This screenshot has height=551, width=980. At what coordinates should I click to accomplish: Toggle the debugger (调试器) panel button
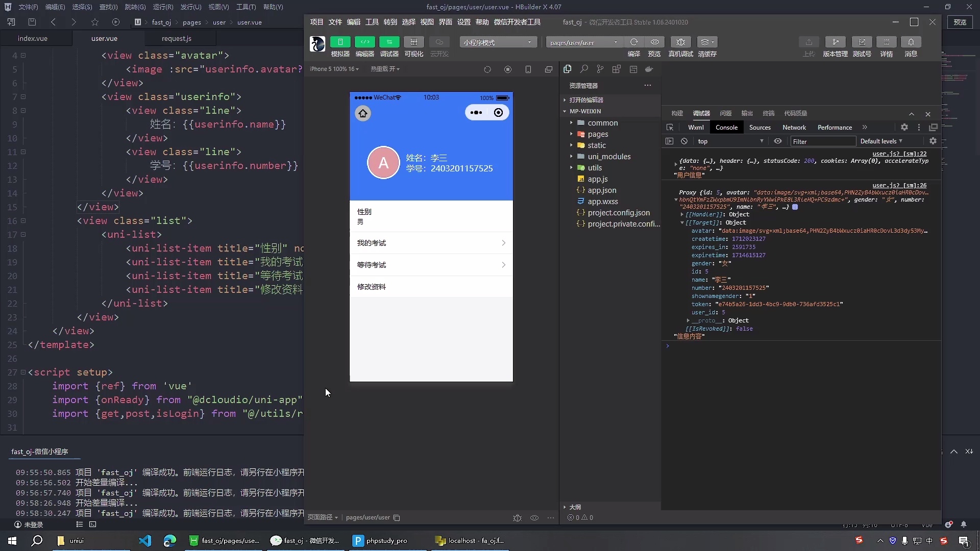click(x=389, y=42)
